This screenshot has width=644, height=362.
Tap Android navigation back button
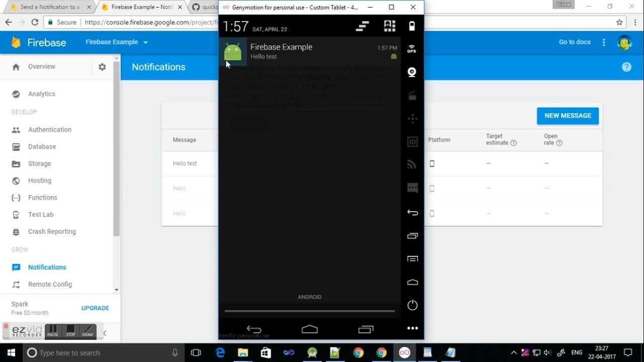click(254, 330)
